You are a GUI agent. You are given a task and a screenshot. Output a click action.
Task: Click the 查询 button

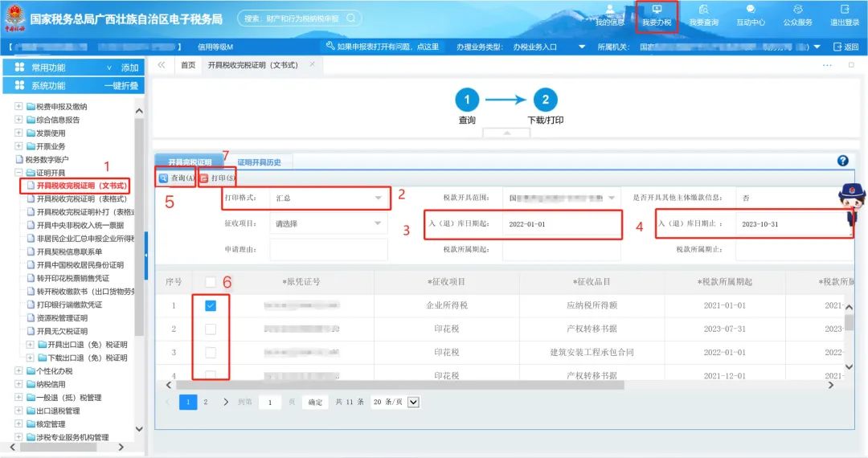176,178
